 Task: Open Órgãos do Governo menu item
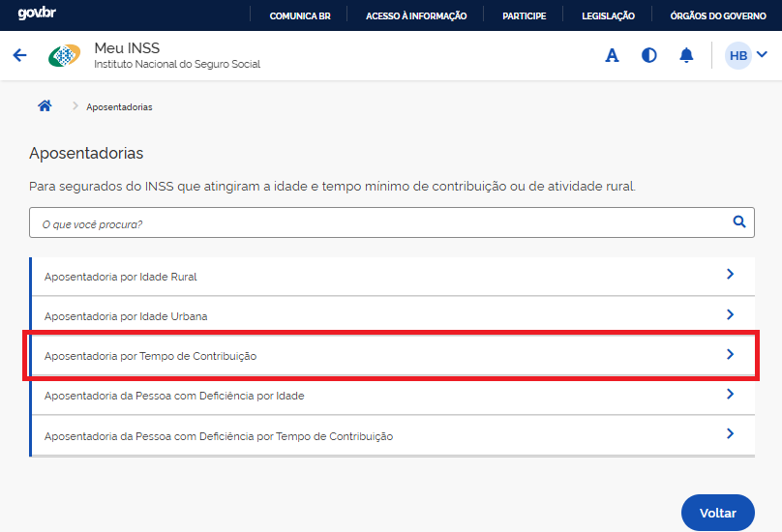click(x=718, y=15)
